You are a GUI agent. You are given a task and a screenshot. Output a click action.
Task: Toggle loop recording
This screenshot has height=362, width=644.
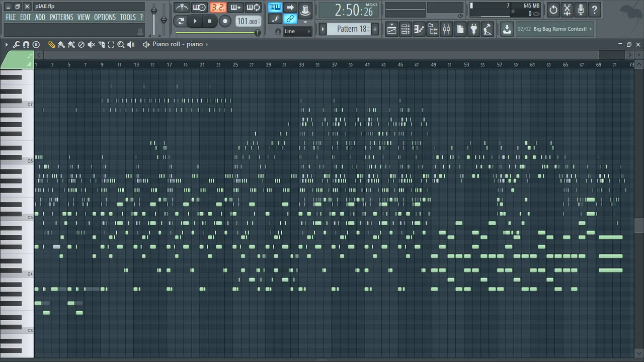pyautogui.click(x=253, y=8)
